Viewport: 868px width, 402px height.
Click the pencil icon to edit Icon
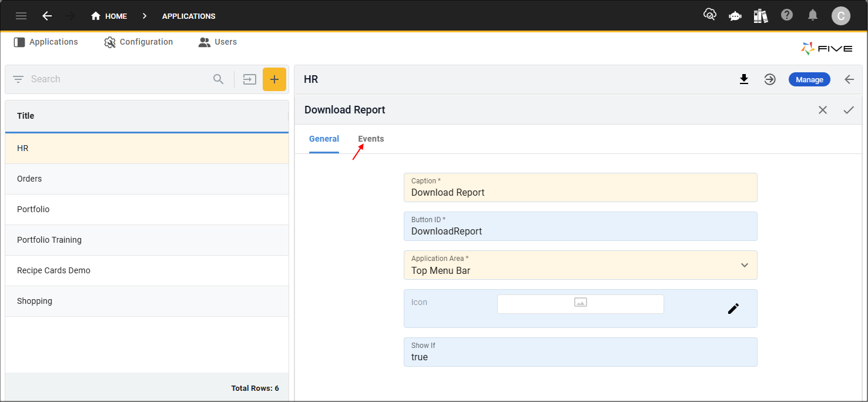pyautogui.click(x=733, y=309)
